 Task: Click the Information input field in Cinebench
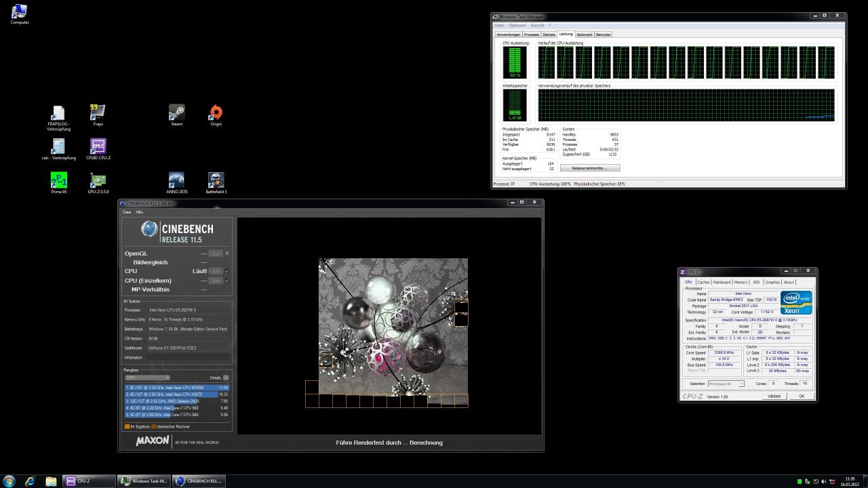[x=188, y=357]
